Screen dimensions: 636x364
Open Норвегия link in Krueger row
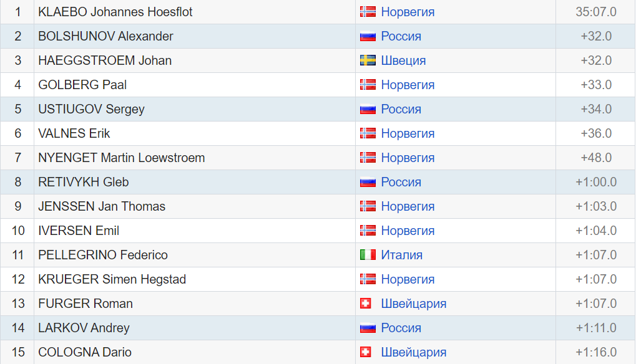(x=408, y=279)
